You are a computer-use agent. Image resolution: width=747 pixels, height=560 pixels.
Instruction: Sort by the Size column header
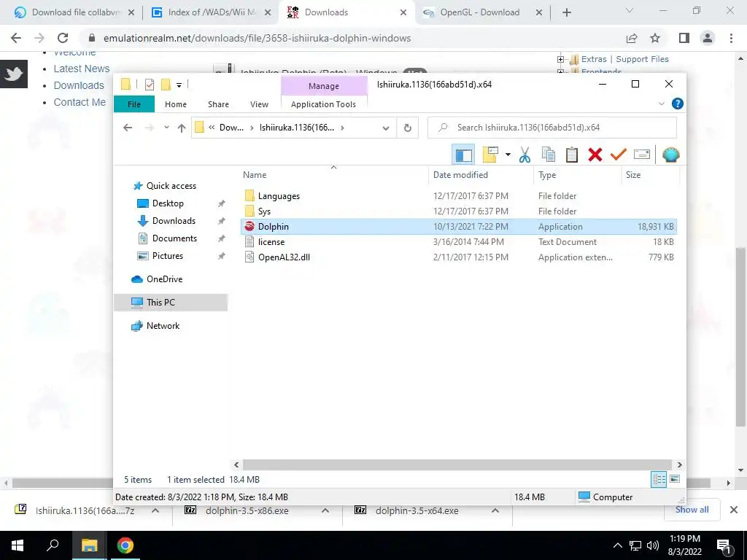tap(650, 175)
